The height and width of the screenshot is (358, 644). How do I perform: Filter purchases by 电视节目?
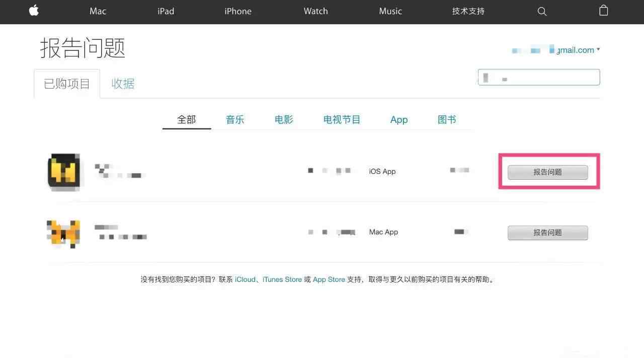point(342,120)
